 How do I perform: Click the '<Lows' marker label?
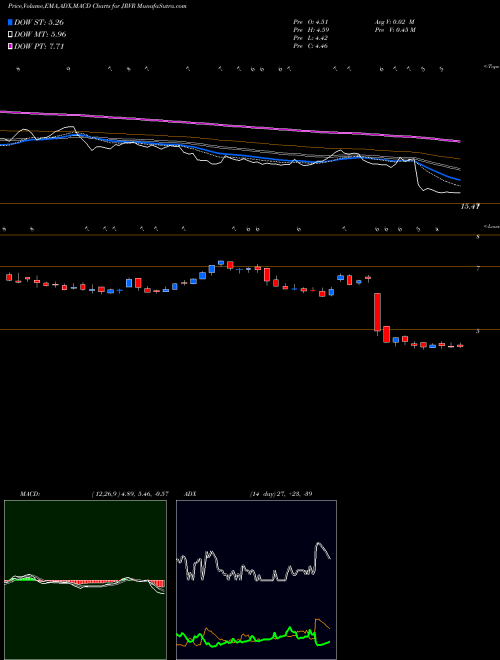coord(491,226)
